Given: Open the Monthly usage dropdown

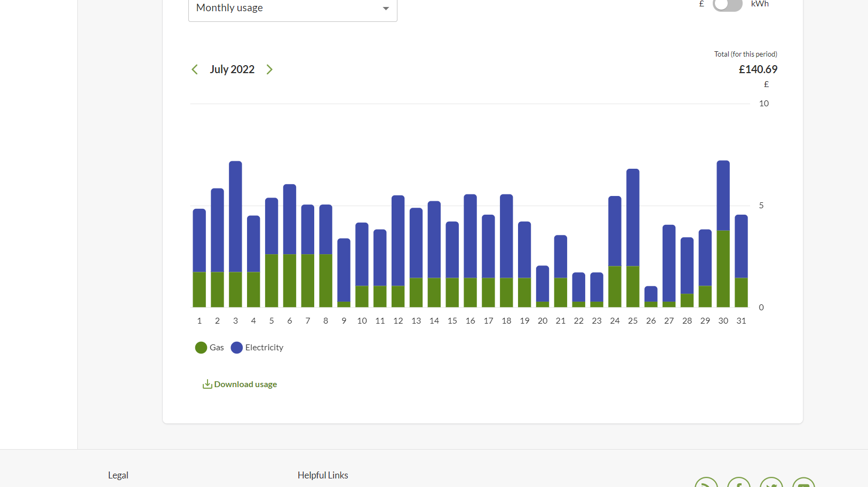Looking at the screenshot, I should [292, 9].
